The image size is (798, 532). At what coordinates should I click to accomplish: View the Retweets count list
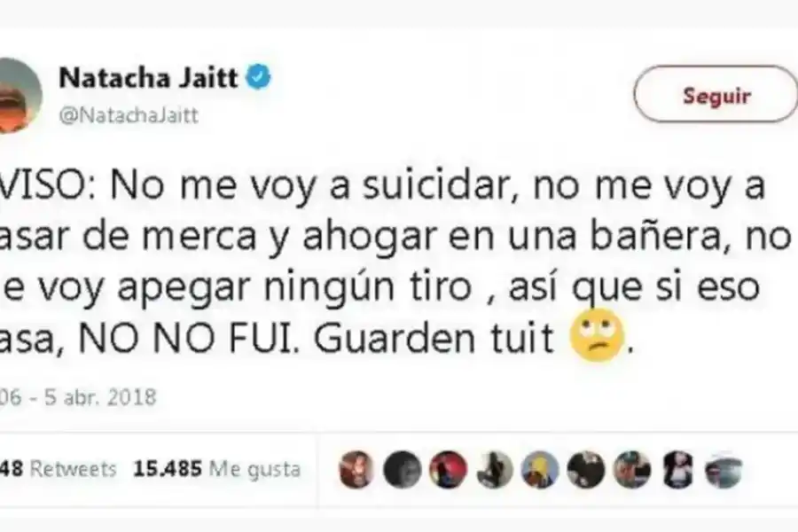pyautogui.click(x=58, y=468)
